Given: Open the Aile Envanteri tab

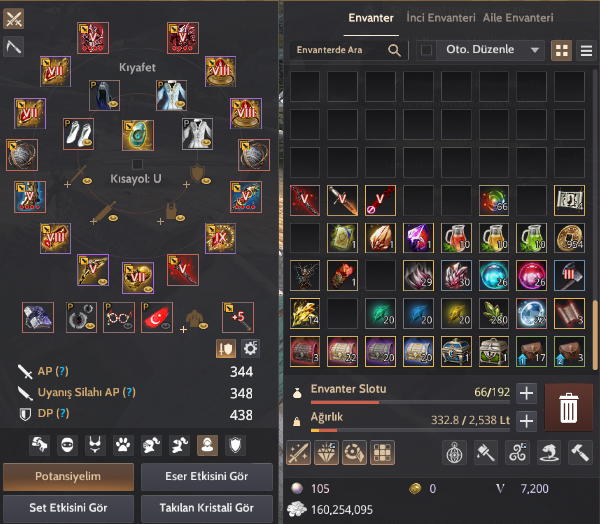Looking at the screenshot, I should 518,18.
